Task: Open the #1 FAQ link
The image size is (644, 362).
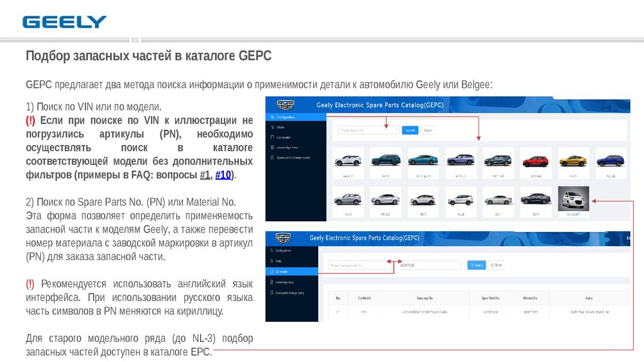Action: 204,175
